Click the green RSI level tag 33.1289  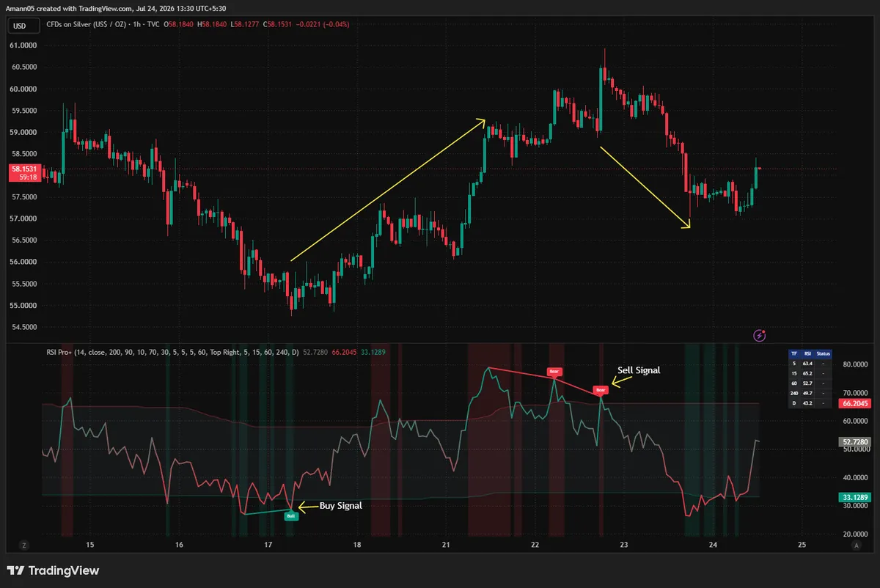(x=854, y=497)
